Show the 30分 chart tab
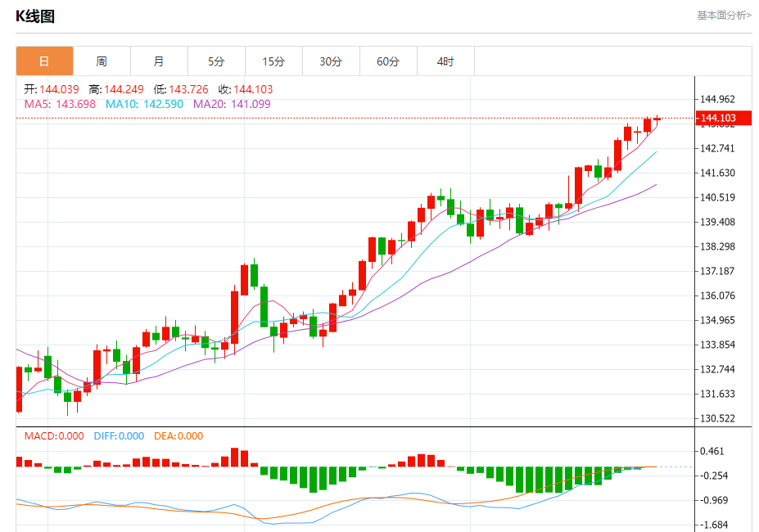 (x=331, y=61)
